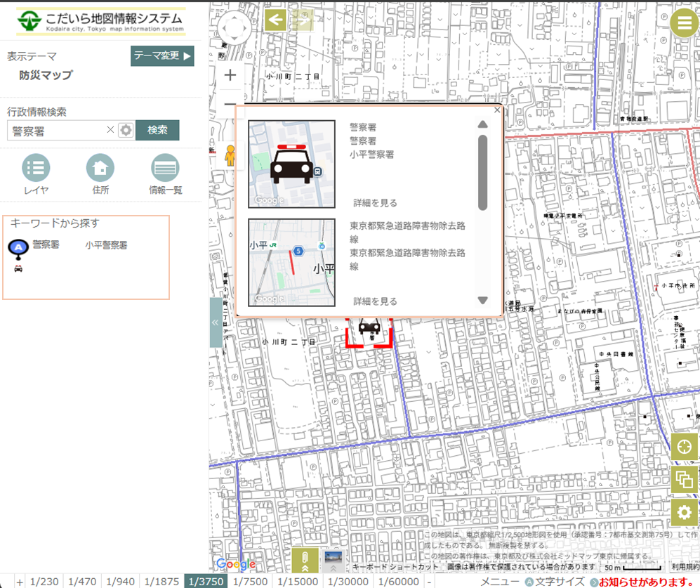The height and width of the screenshot is (588, 700).
Task: Select the 1/1875 map scale
Action: [161, 581]
